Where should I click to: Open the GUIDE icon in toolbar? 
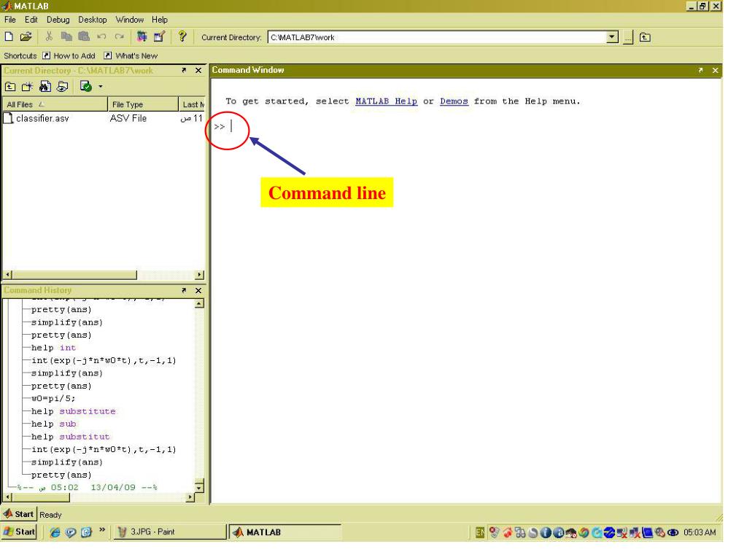click(x=159, y=36)
